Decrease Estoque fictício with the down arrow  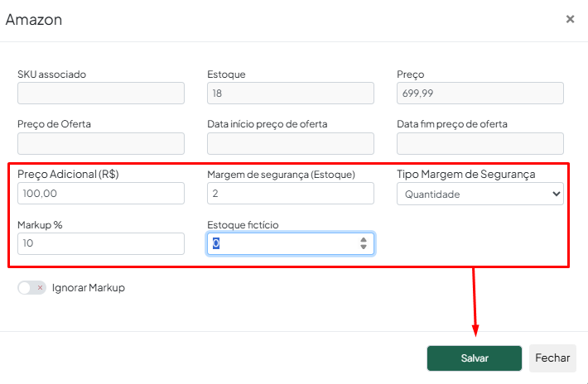coord(364,247)
